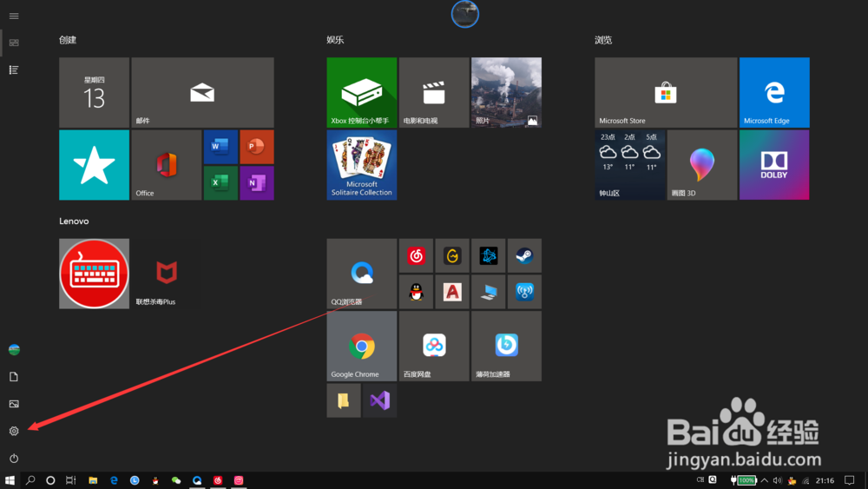The image size is (868, 489).
Task: Click the WiFi network tray icon
Action: coord(806,480)
